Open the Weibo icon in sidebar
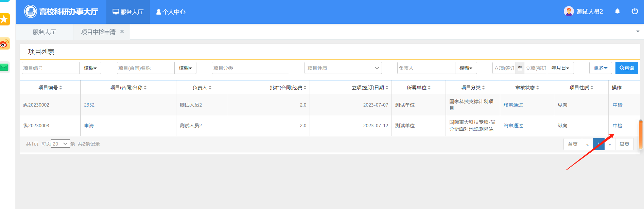The width and height of the screenshot is (644, 209). (x=4, y=44)
